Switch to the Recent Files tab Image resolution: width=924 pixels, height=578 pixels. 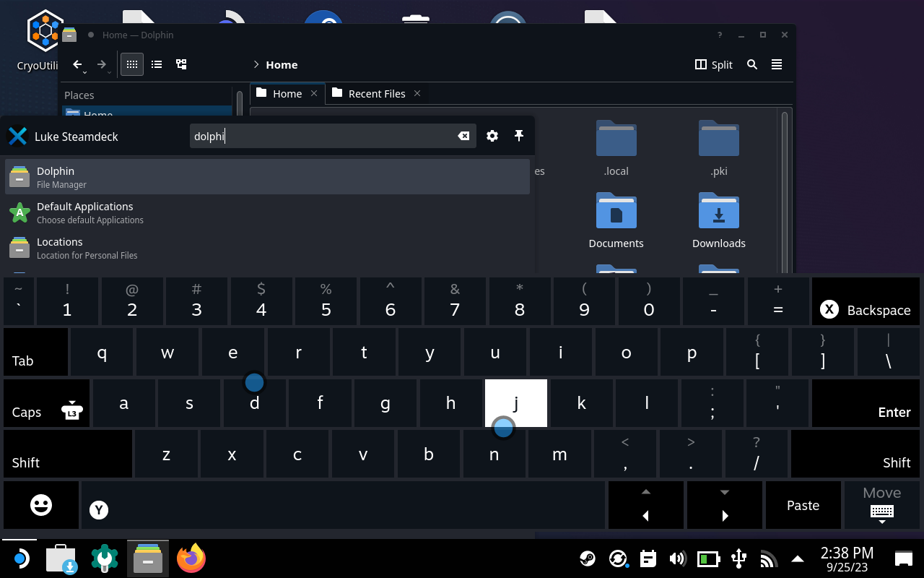click(x=376, y=93)
